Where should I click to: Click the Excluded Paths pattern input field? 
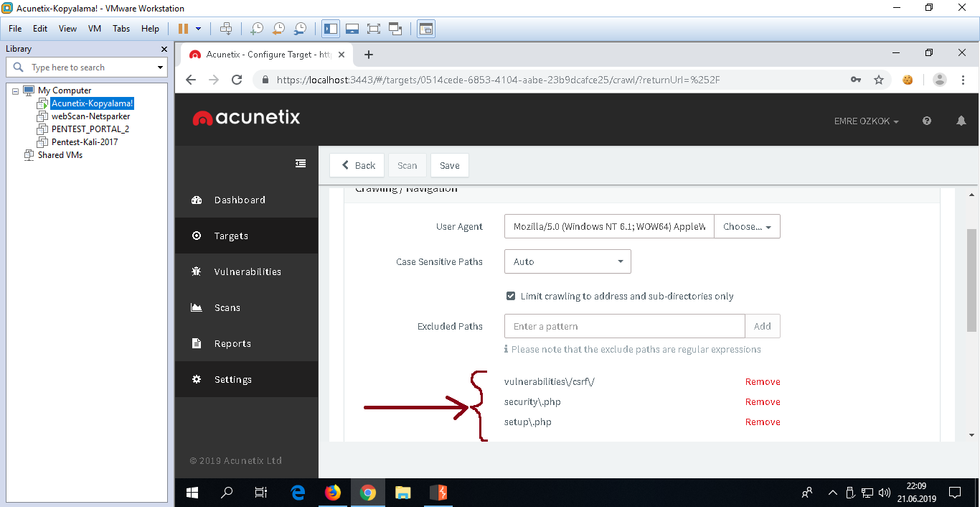pyautogui.click(x=624, y=326)
